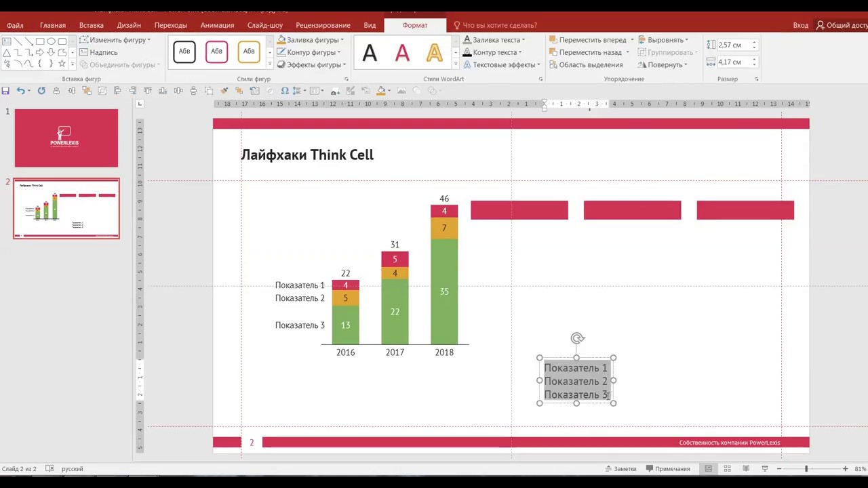Click the Лайфхаки Think Cell slide title
868x488 pixels.
(307, 155)
